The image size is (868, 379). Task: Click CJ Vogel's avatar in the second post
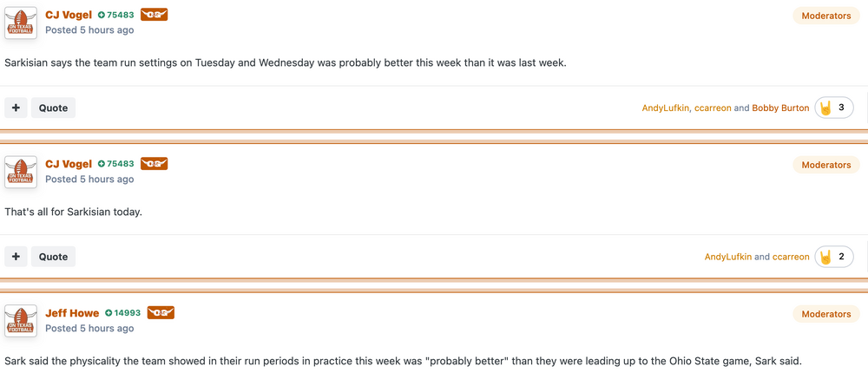point(21,172)
